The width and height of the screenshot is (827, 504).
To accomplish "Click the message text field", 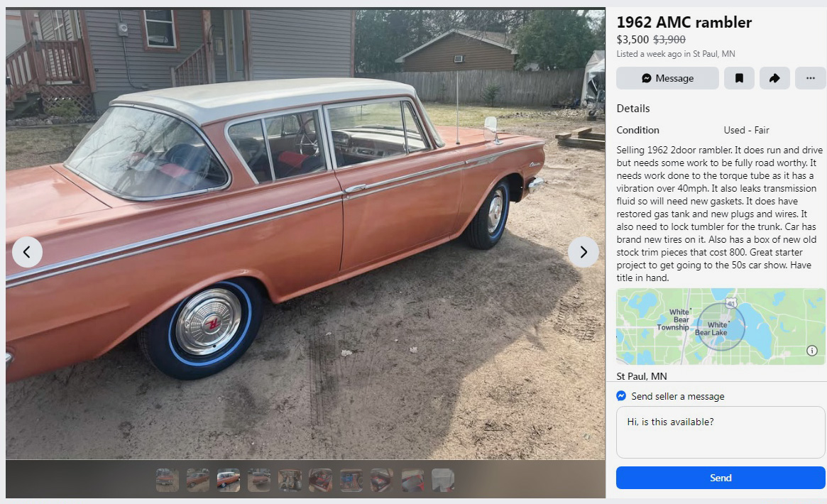I will click(x=721, y=432).
